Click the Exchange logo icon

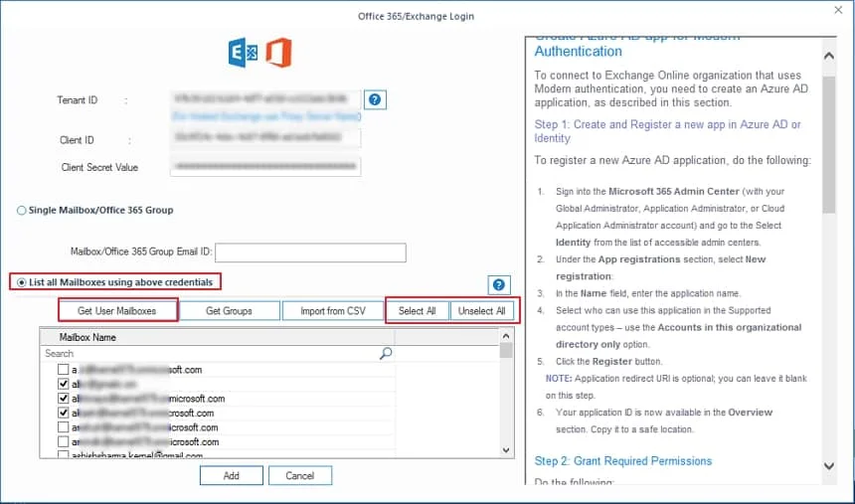pyautogui.click(x=244, y=53)
